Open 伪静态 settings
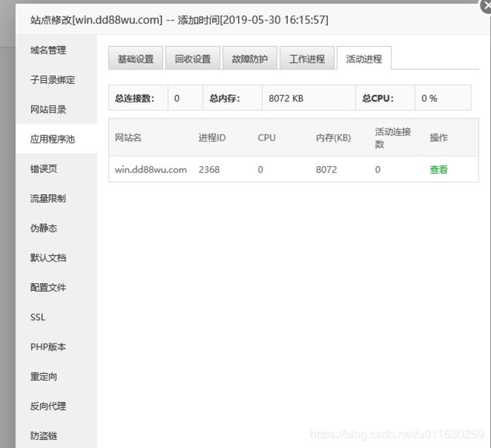The height and width of the screenshot is (448, 491). coord(44,228)
